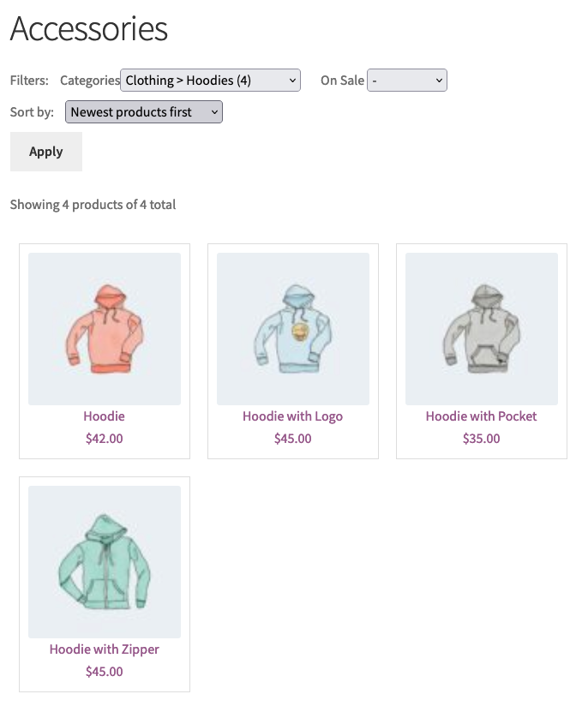Expand the On Sale filter dropdown
The width and height of the screenshot is (588, 718).
(x=407, y=81)
